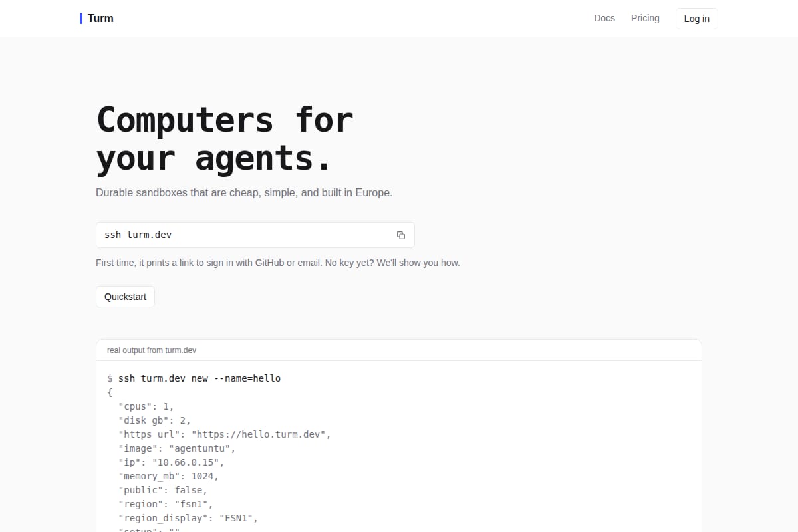Click the "ssh turm.dev new --name=hello" line
The image size is (798, 532).
194,378
